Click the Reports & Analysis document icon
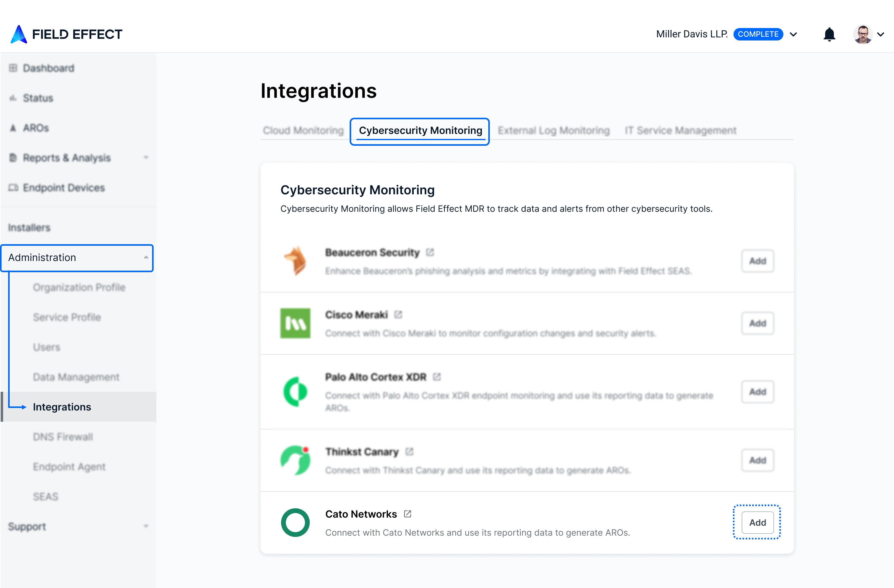894x588 pixels. (x=13, y=158)
